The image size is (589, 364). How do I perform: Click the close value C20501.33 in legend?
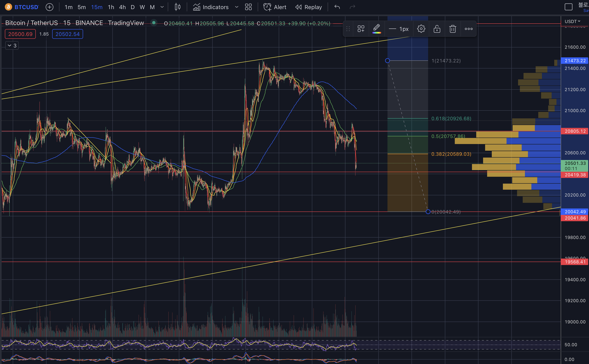coord(271,23)
